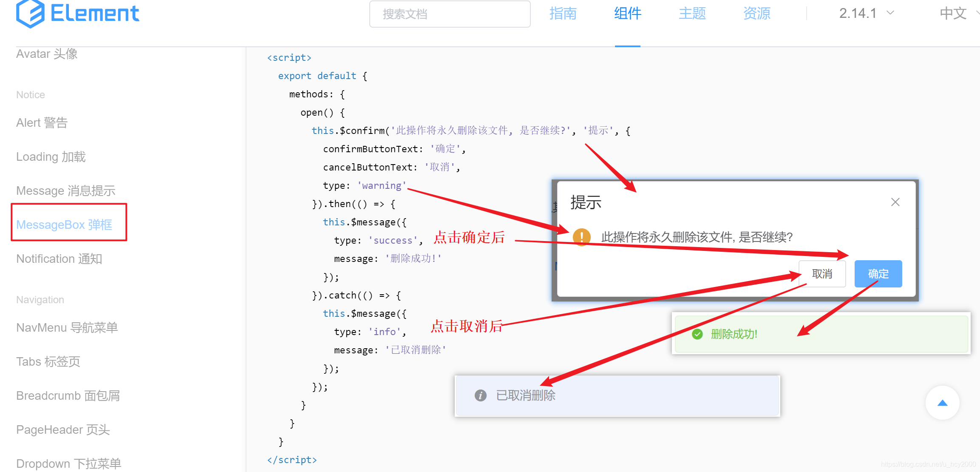The height and width of the screenshot is (472, 980).
Task: Open Breadcrumb 面包屑 in sidebar
Action: click(68, 396)
